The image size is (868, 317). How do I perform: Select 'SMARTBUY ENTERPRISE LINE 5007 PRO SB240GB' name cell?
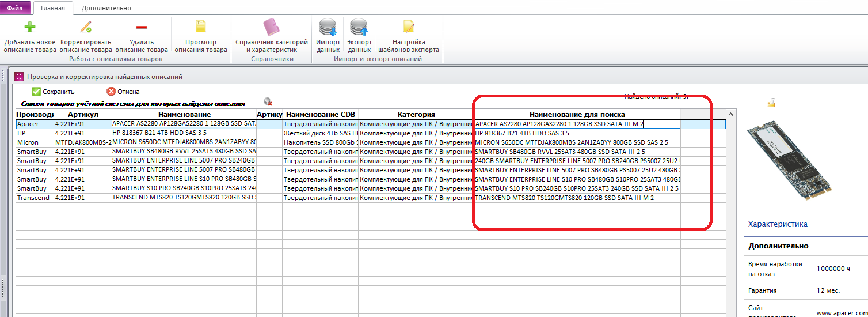pos(184,161)
